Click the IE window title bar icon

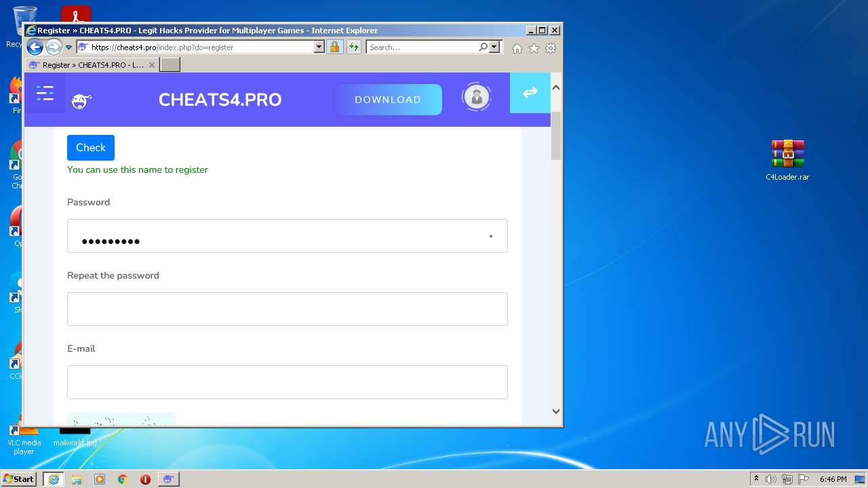tap(31, 30)
